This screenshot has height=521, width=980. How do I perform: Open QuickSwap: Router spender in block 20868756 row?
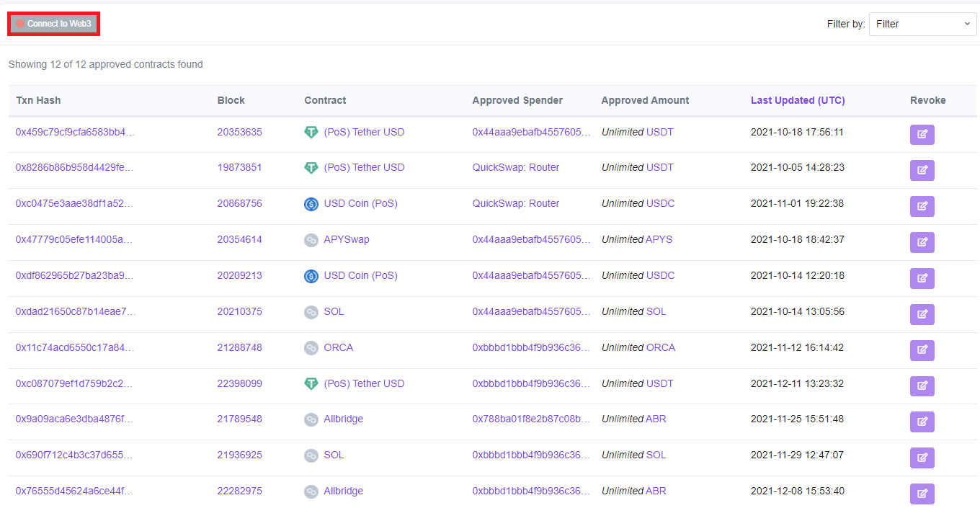coord(516,203)
